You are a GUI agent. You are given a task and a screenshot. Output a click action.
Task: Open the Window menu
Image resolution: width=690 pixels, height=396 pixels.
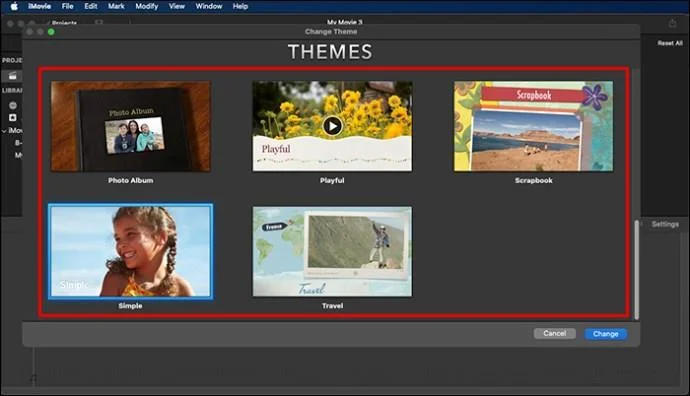point(209,6)
